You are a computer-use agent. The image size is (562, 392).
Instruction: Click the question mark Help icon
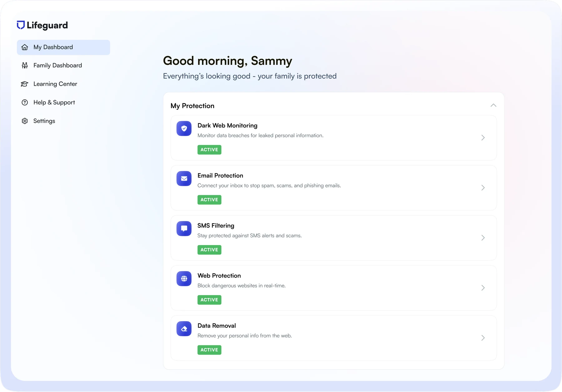[25, 102]
